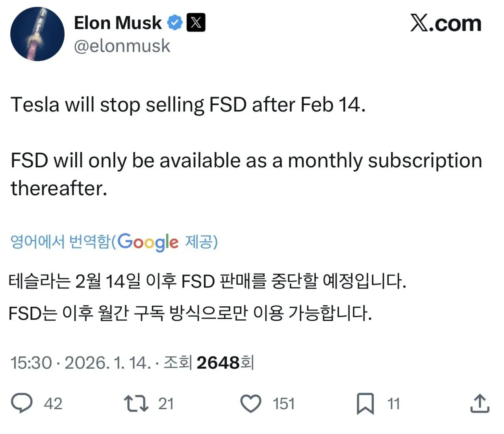Click the repost (retweet) icon
This screenshot has height=434, width=504.
[135, 403]
